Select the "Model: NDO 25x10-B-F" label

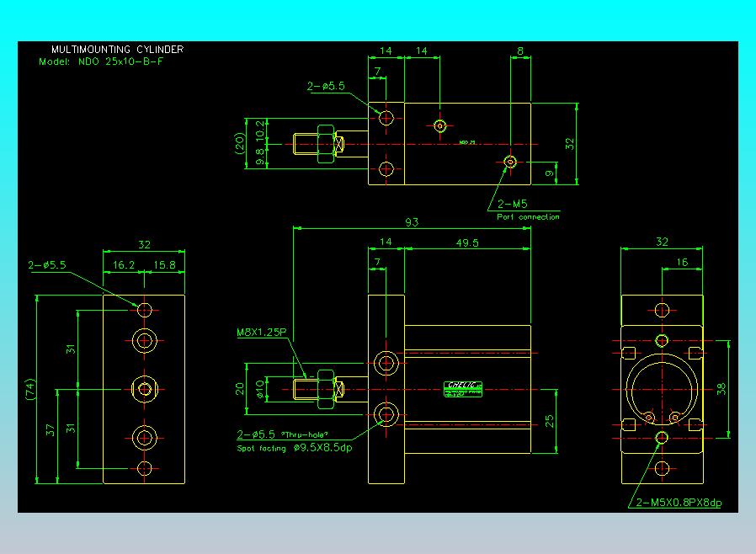[x=101, y=61]
